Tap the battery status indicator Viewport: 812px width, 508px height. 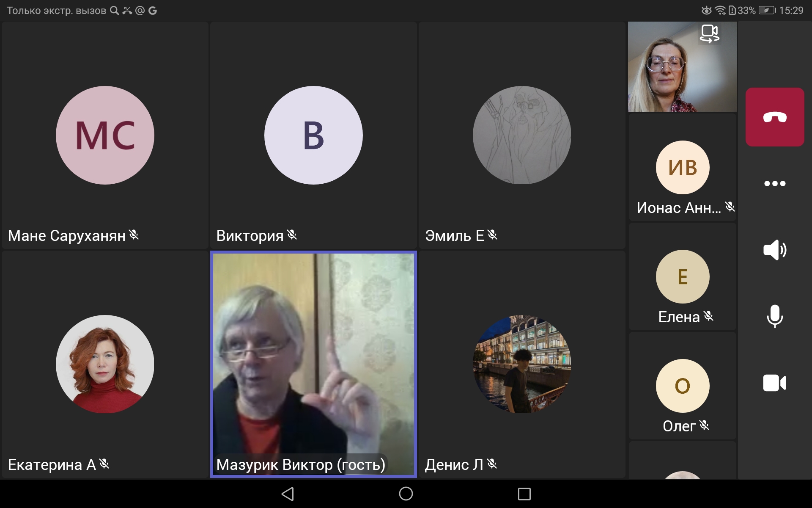point(766,10)
